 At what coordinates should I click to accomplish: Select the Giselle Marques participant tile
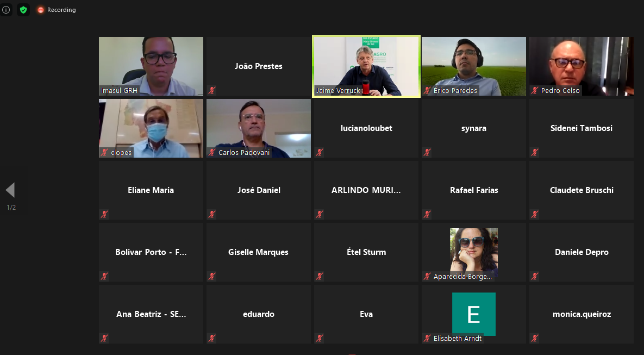[x=258, y=252]
